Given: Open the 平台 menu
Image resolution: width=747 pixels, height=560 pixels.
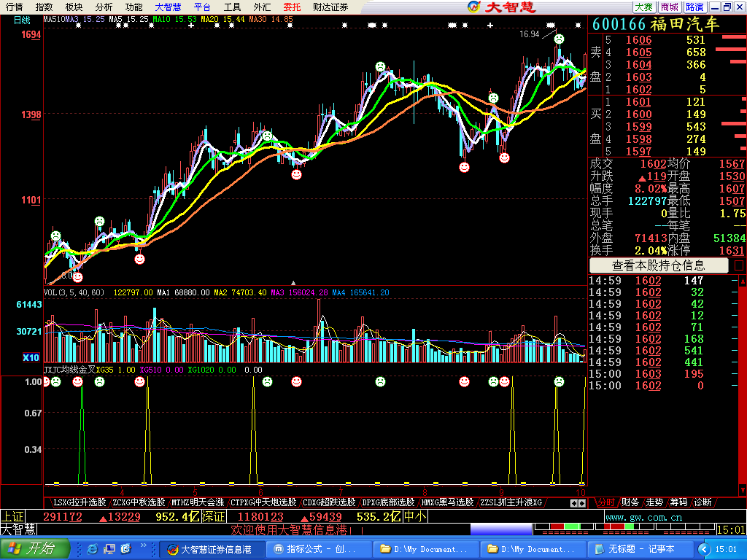Looking at the screenshot, I should (203, 7).
